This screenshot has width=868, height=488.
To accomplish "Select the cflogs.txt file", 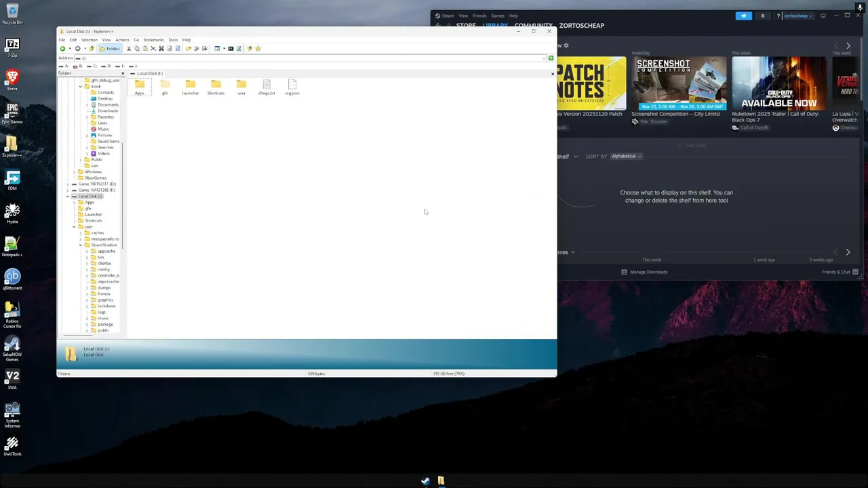I will 267,87.
